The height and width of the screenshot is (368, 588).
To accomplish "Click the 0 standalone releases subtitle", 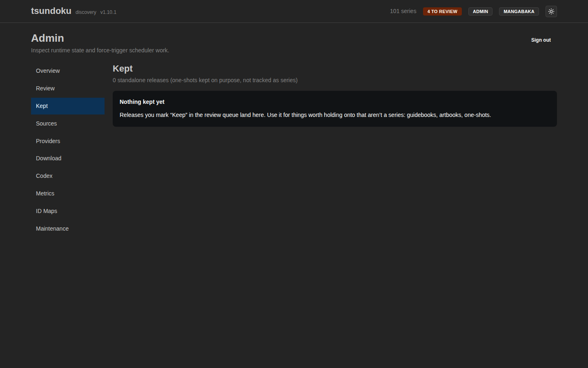I will 205,80.
